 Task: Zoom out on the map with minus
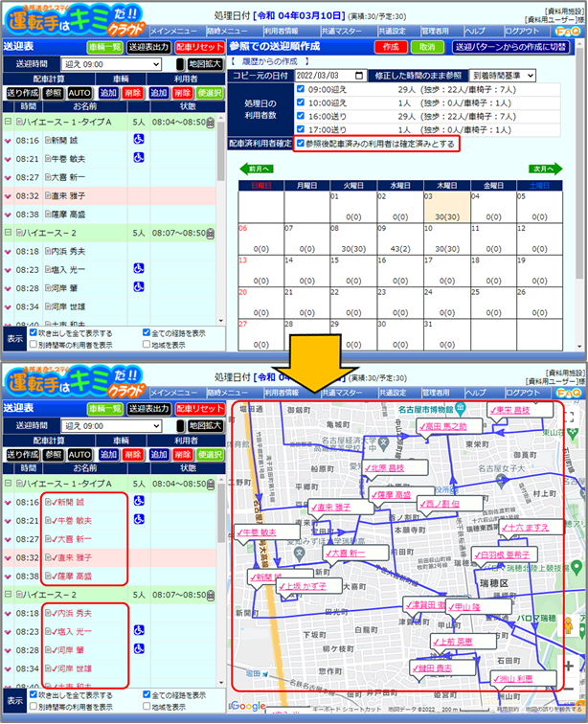click(569, 688)
